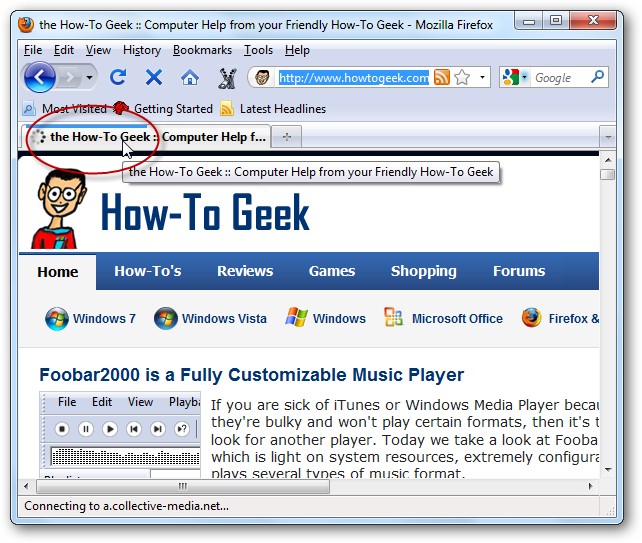The width and height of the screenshot is (642, 543).
Task: Click the Windows 7 orb icon
Action: click(x=57, y=319)
